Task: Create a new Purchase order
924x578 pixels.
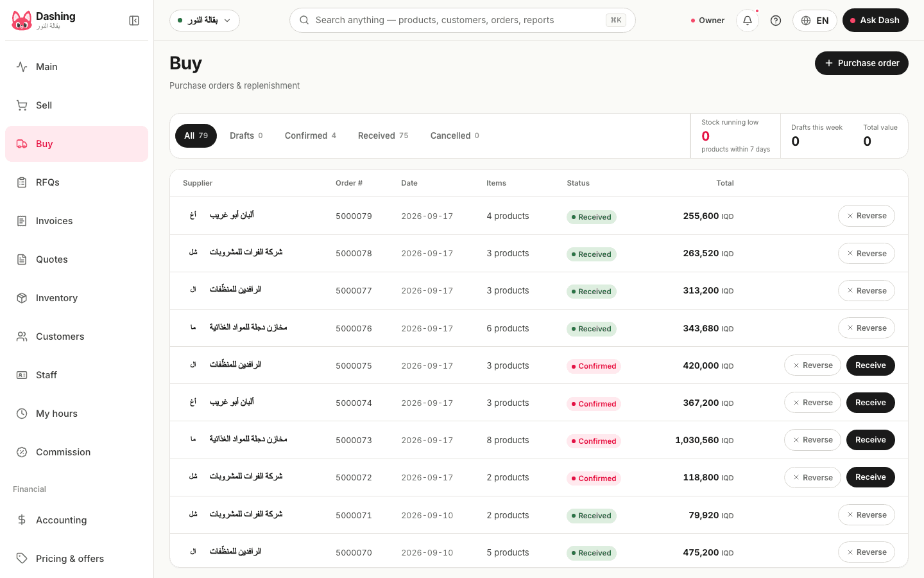Action: [x=862, y=63]
